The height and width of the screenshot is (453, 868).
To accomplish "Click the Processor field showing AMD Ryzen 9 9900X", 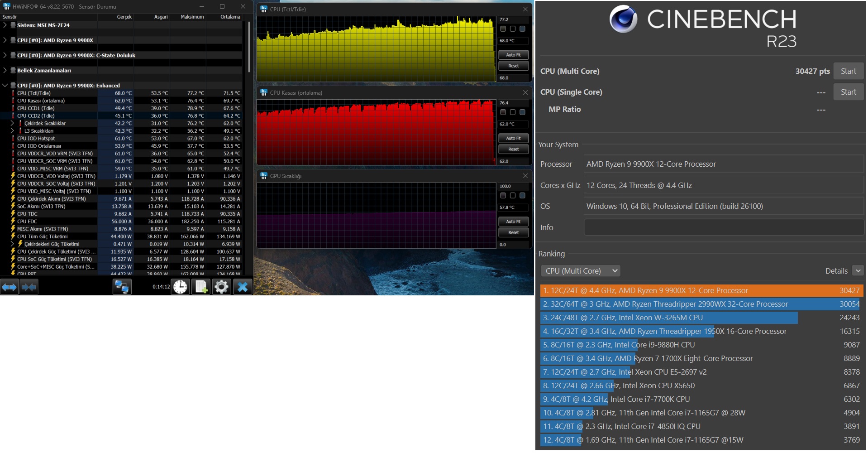I will [723, 164].
